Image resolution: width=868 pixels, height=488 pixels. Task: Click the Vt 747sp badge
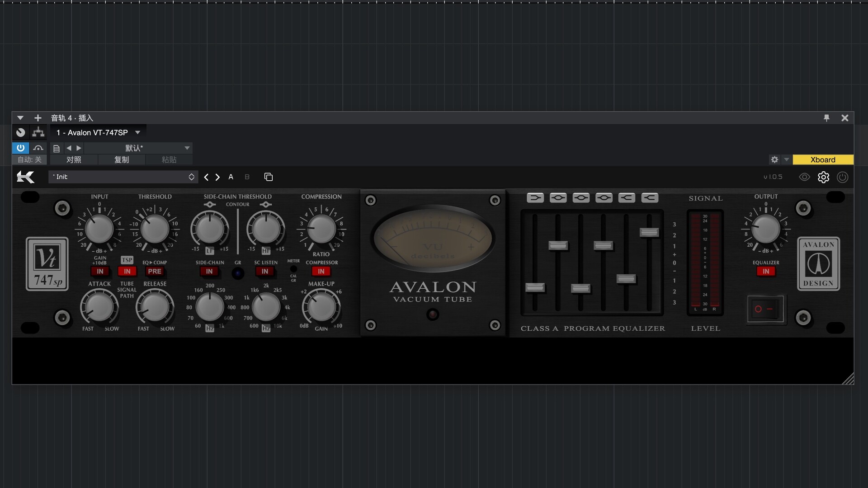[47, 264]
